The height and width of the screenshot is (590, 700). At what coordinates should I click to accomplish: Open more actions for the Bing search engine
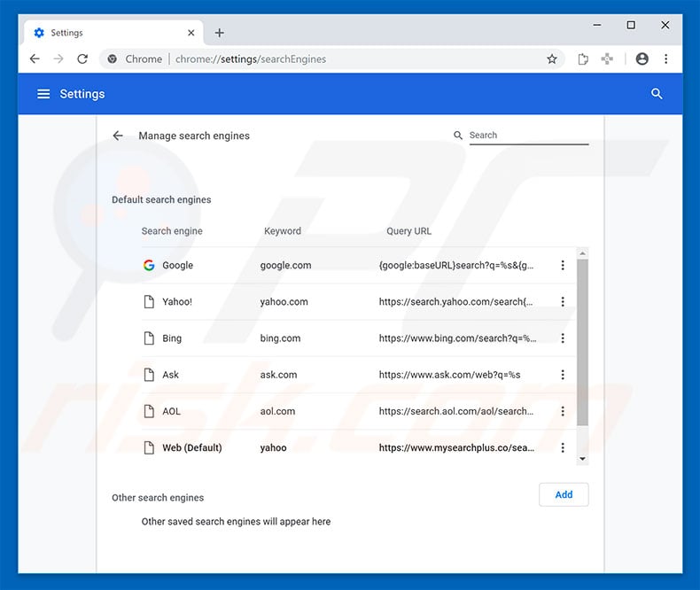coord(563,338)
